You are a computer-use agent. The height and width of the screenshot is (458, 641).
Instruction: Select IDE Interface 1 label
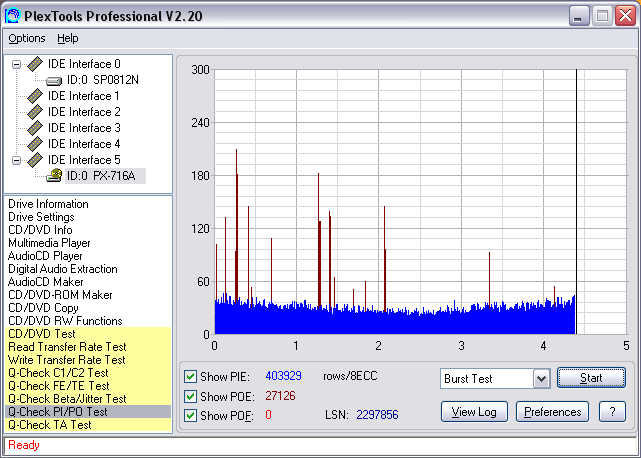pos(84,96)
